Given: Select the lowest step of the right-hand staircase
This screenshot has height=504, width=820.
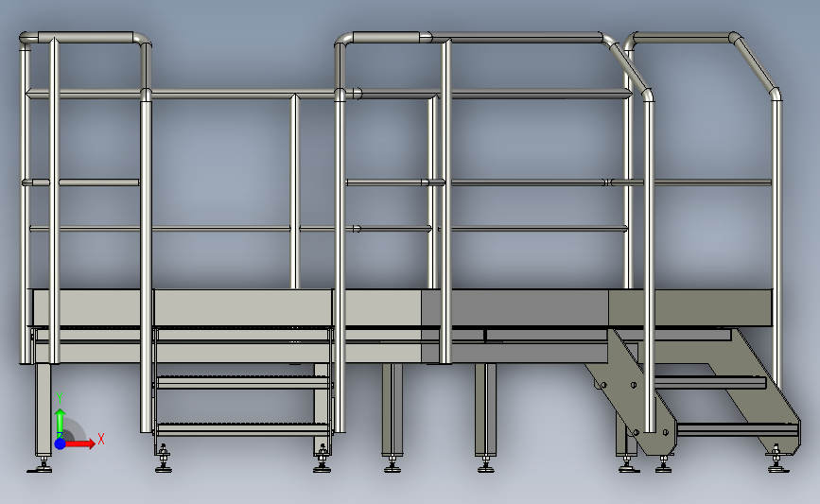Looking at the screenshot, I should pos(737,429).
